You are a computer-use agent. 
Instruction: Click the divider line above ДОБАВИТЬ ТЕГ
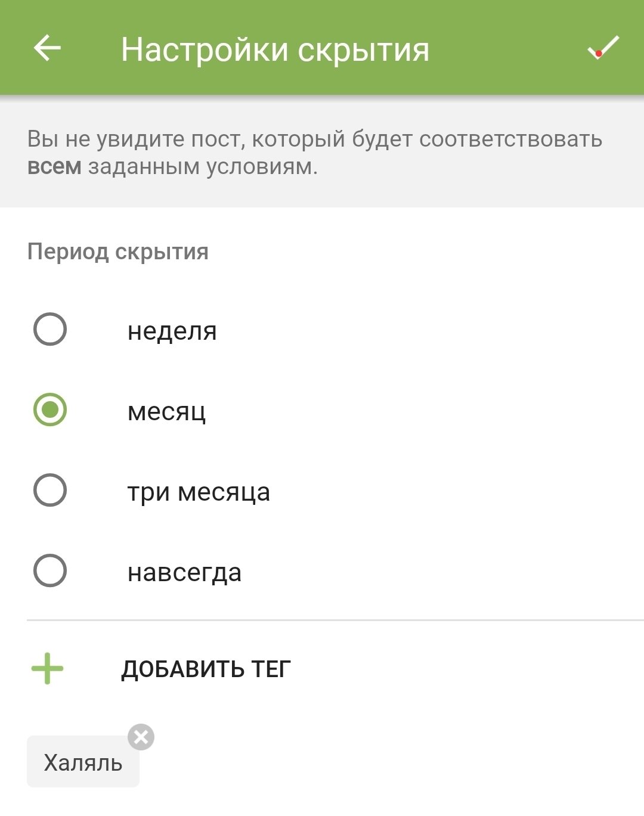coord(334,620)
